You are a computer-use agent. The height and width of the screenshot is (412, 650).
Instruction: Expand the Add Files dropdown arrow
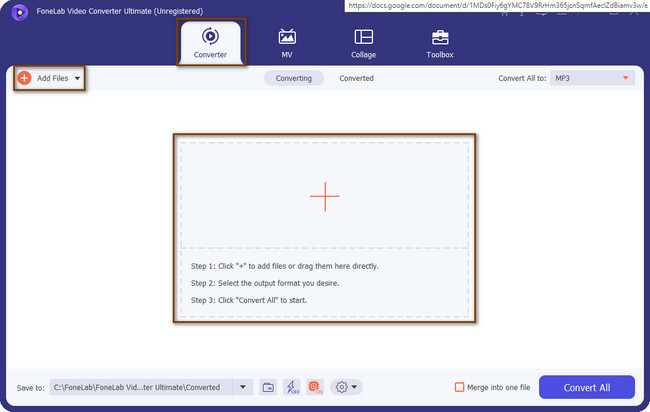(77, 78)
